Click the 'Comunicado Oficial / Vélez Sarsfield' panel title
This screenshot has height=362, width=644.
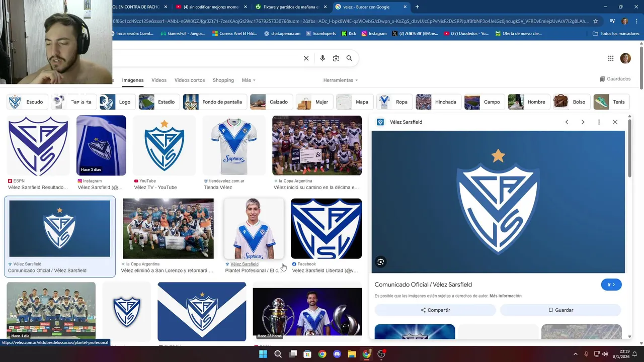(x=423, y=285)
